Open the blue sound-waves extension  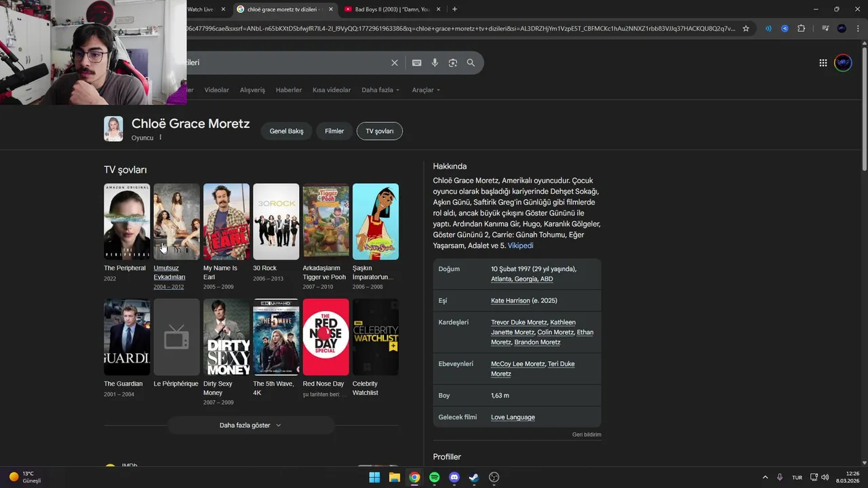tap(768, 28)
